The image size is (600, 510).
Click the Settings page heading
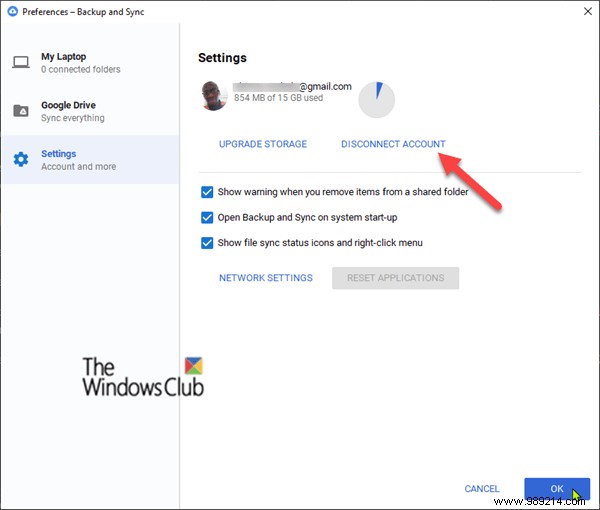222,58
